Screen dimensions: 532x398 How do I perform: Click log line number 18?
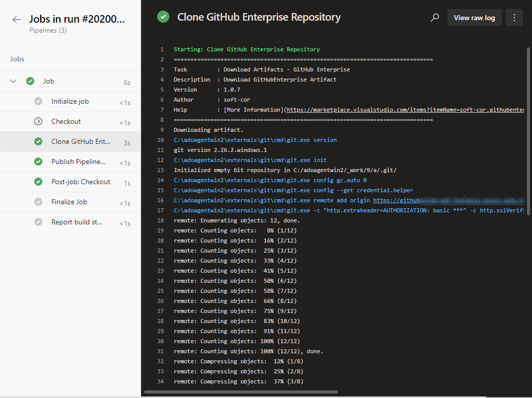(161, 220)
